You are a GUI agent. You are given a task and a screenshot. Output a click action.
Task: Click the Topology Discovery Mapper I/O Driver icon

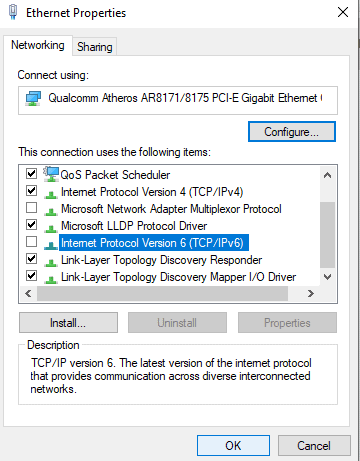point(51,279)
